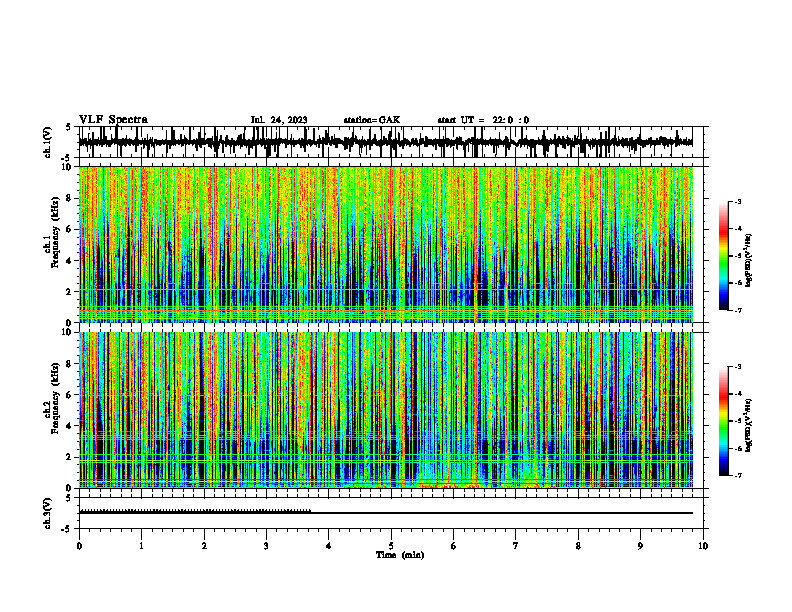
Task: Click time axis tick label '0'
Action: [x=79, y=546]
